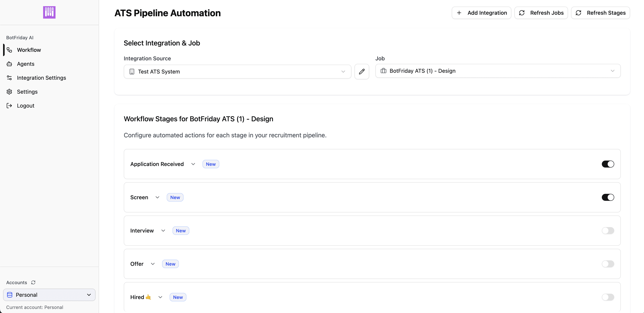
Task: Click the Screen stage name
Action: [x=139, y=197]
